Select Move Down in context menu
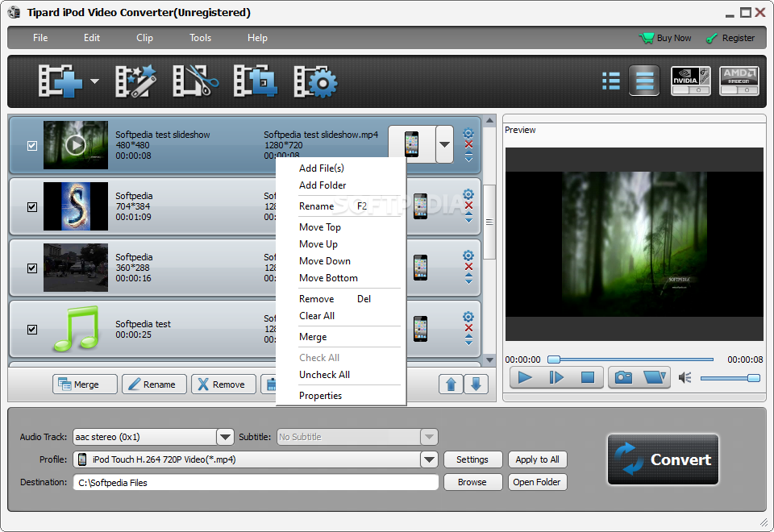 325,261
